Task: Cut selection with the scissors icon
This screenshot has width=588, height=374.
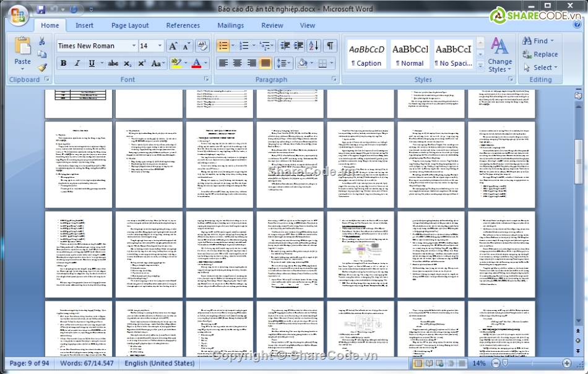Action: coord(42,41)
